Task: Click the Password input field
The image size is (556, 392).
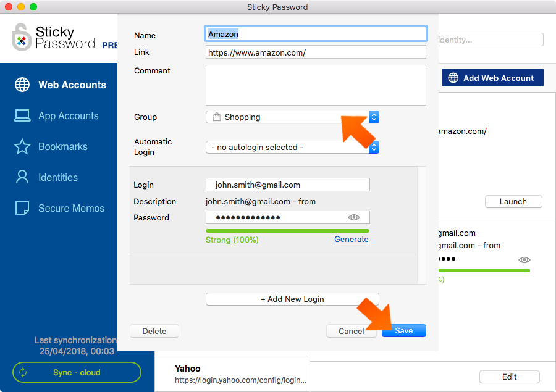Action: click(287, 217)
